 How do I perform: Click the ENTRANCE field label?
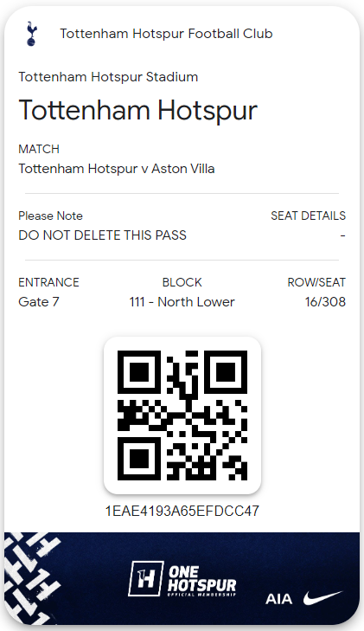click(x=48, y=282)
